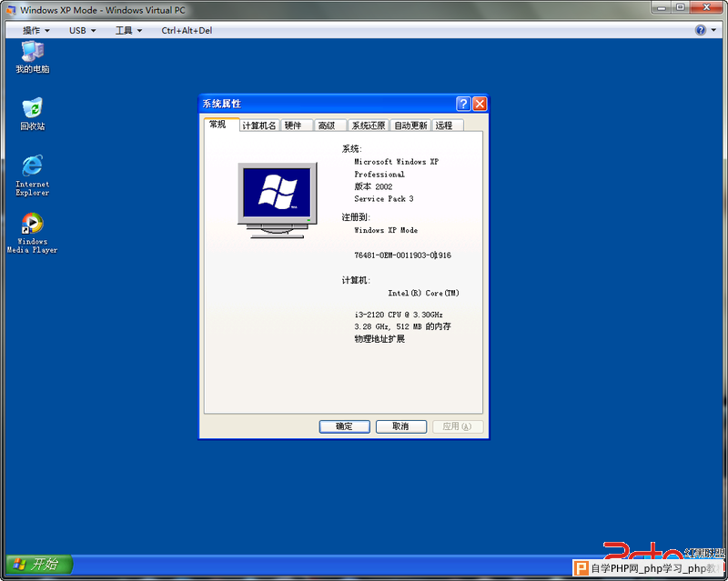
Task: Open the 工具 dropdown menu
Action: [128, 31]
